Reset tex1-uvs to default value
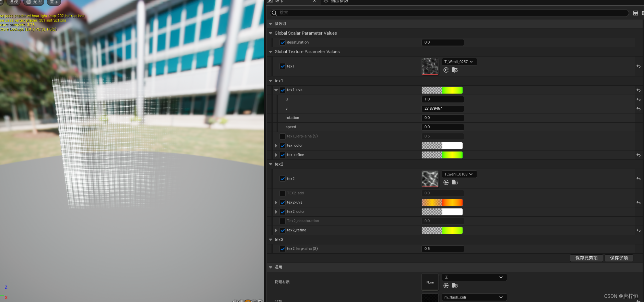Image resolution: width=644 pixels, height=302 pixels. 639,90
